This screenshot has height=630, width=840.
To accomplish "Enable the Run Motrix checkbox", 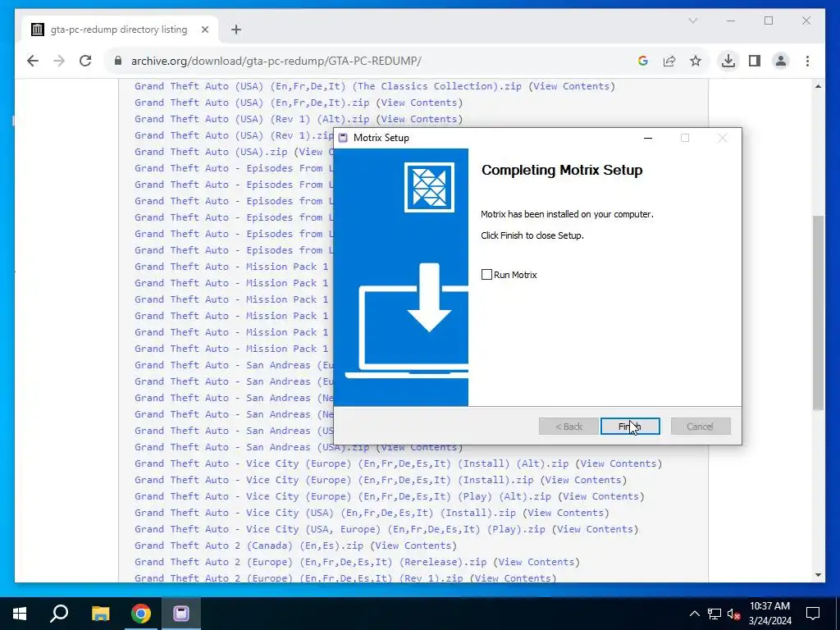I will point(486,275).
